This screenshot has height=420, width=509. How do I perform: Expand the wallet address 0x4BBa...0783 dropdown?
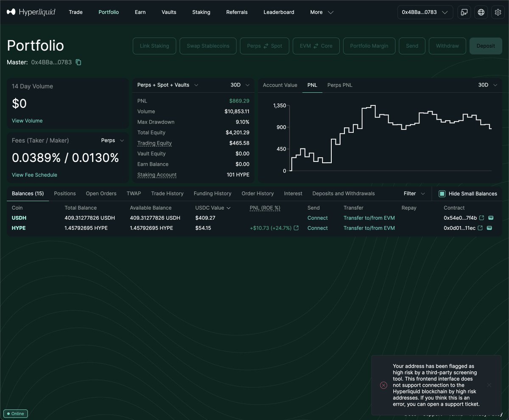tap(425, 12)
